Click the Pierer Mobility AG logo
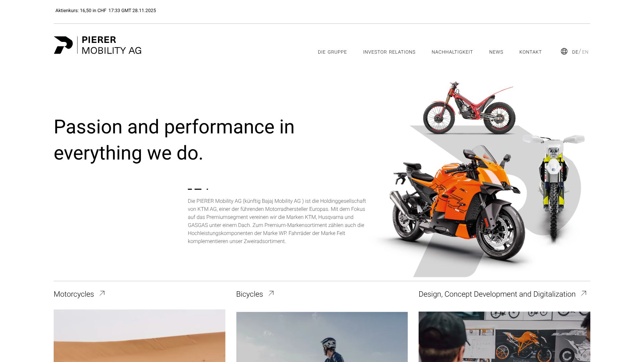This screenshot has height=362, width=644. (98, 45)
